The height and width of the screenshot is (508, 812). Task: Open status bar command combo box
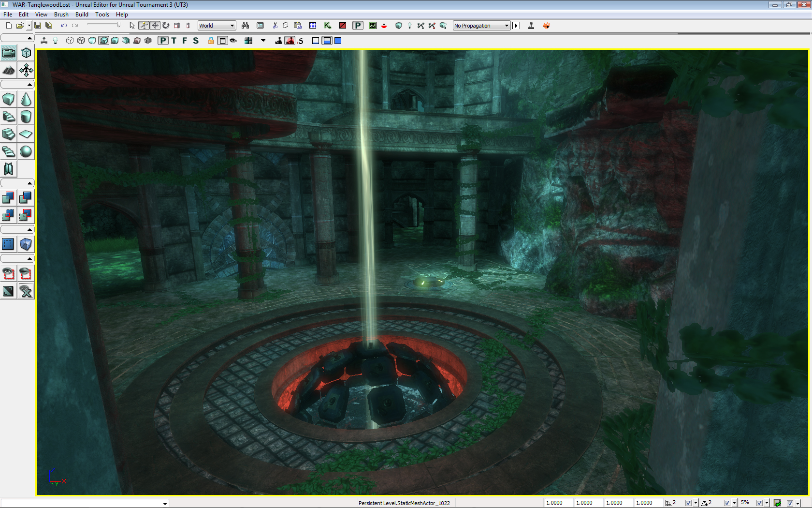pos(85,503)
